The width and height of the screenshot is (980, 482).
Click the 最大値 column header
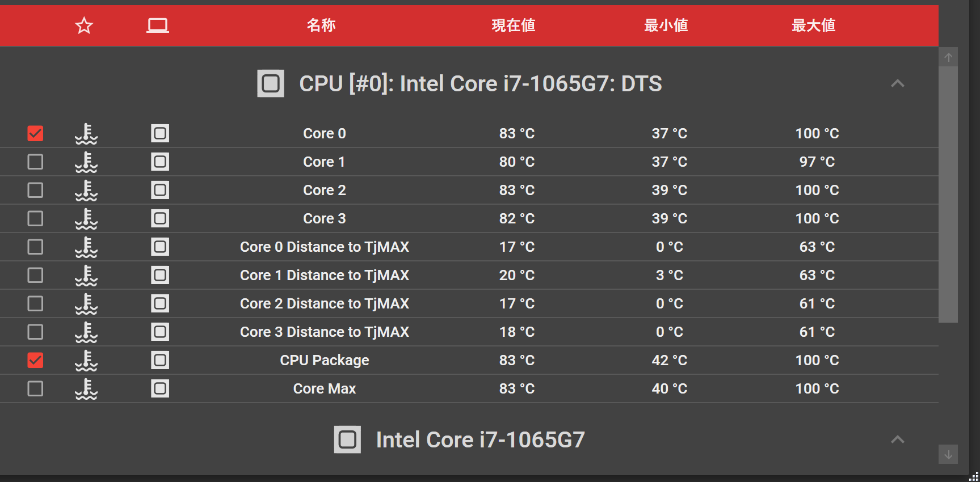pos(813,26)
